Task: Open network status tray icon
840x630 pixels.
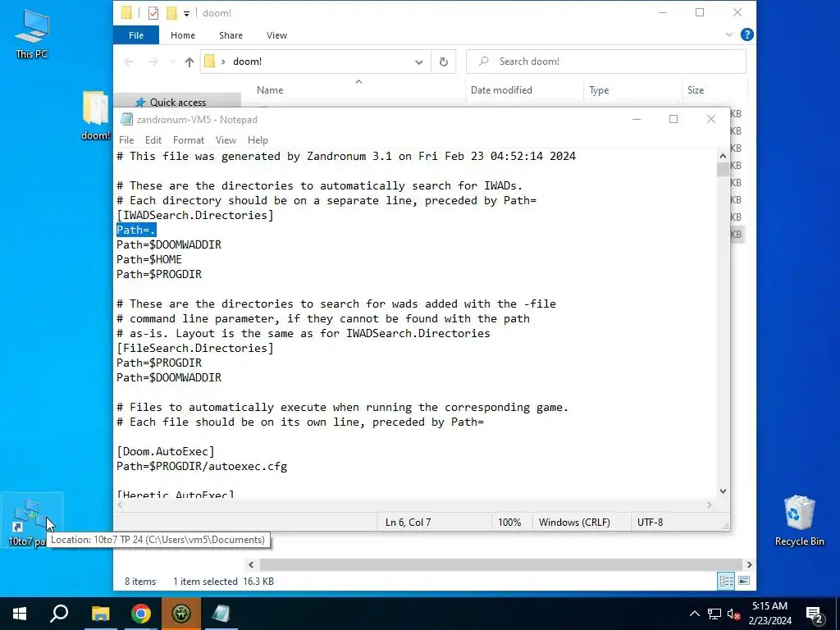Action: click(x=714, y=614)
